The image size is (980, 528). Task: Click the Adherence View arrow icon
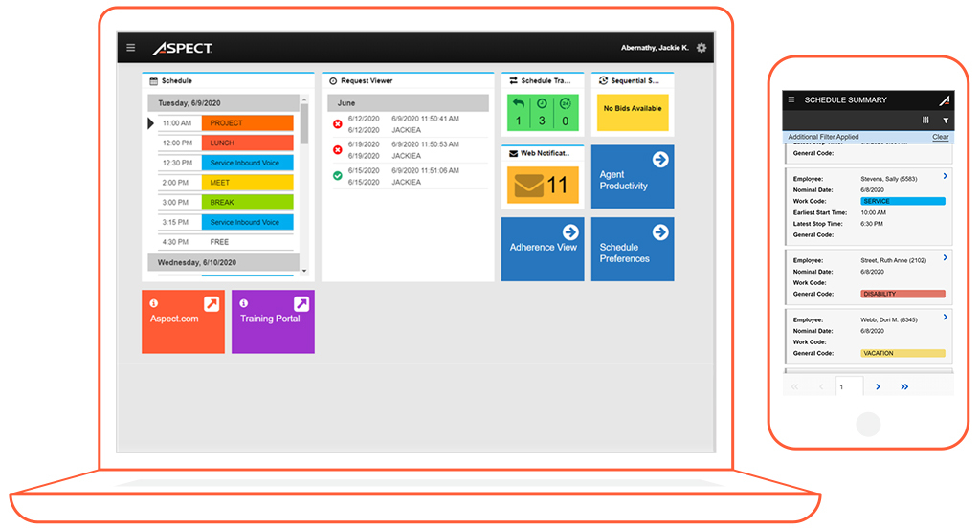(x=570, y=231)
